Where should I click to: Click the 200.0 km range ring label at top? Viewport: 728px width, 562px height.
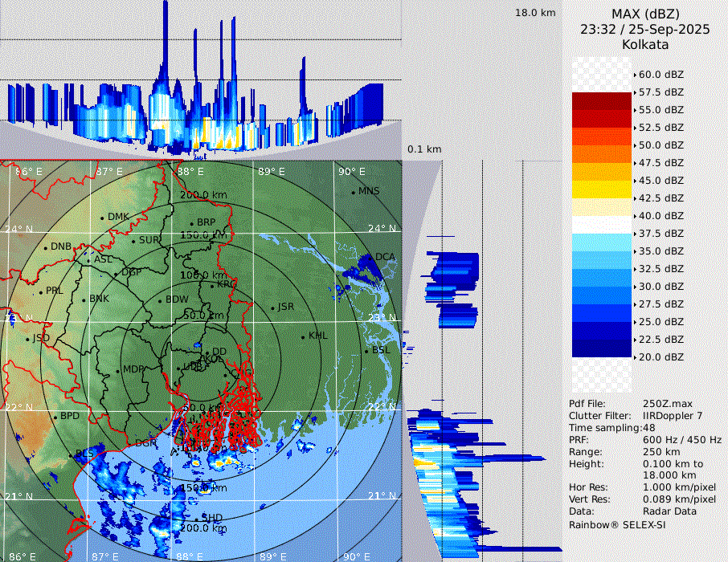[201, 195]
